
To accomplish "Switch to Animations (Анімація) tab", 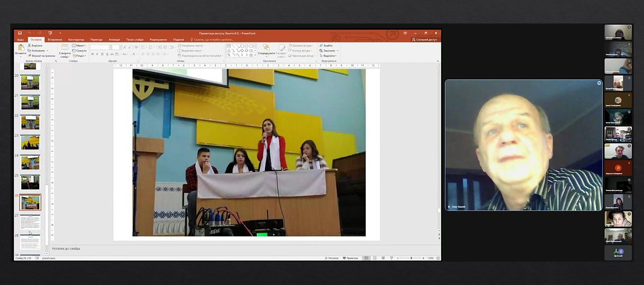I will point(114,40).
